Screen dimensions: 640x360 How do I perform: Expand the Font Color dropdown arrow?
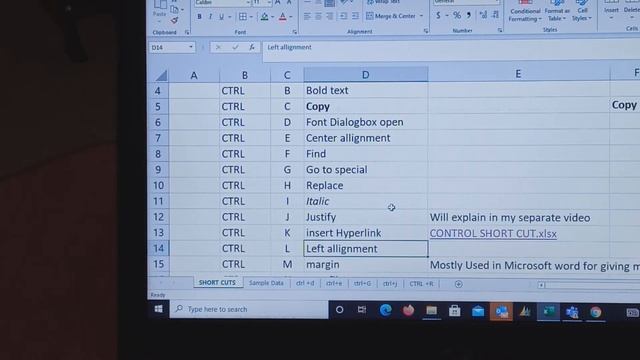point(291,17)
